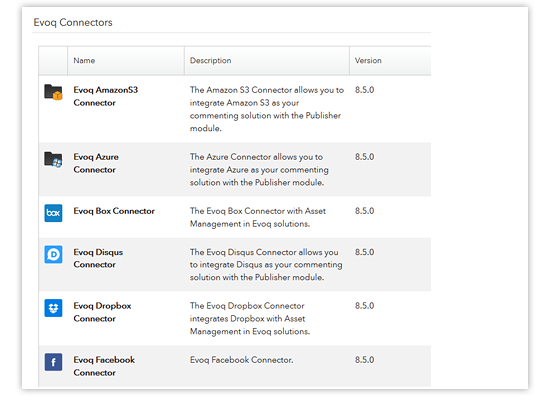The height and width of the screenshot is (405, 550).
Task: Click version 8.5.0 in Box row
Action: (x=364, y=211)
